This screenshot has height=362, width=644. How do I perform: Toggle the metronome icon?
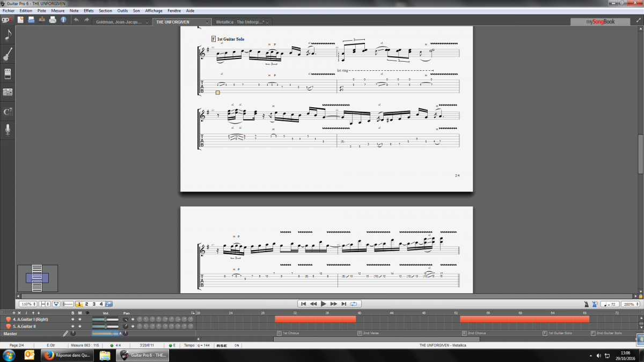pyautogui.click(x=588, y=304)
